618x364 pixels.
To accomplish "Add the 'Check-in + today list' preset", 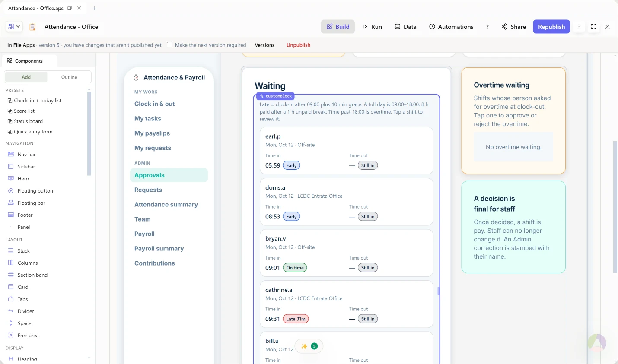I will pyautogui.click(x=35, y=101).
